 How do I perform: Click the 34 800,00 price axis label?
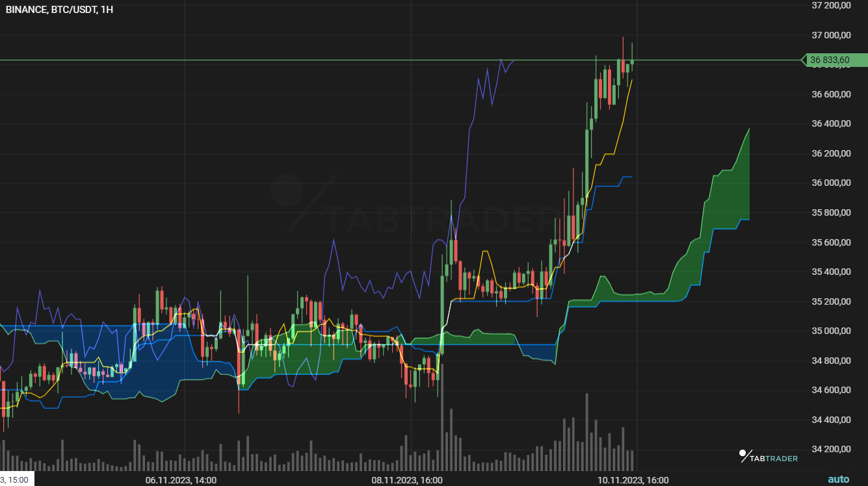pos(832,361)
